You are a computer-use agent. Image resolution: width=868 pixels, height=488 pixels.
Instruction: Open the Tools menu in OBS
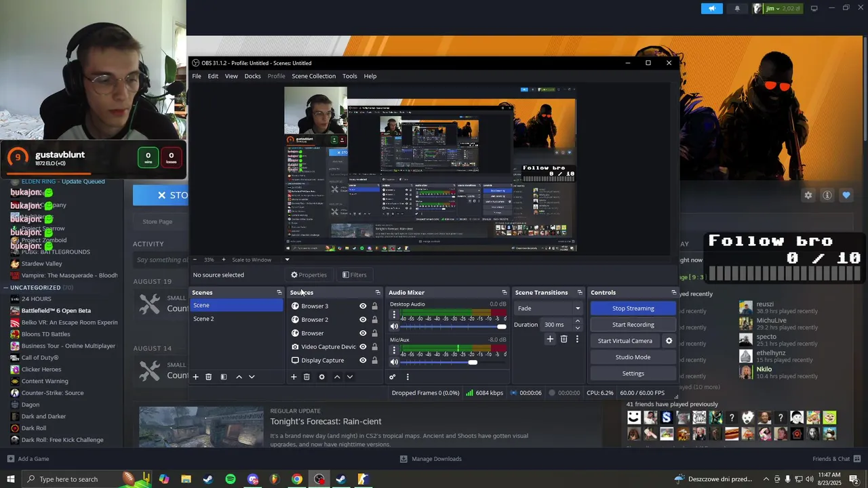pos(349,76)
